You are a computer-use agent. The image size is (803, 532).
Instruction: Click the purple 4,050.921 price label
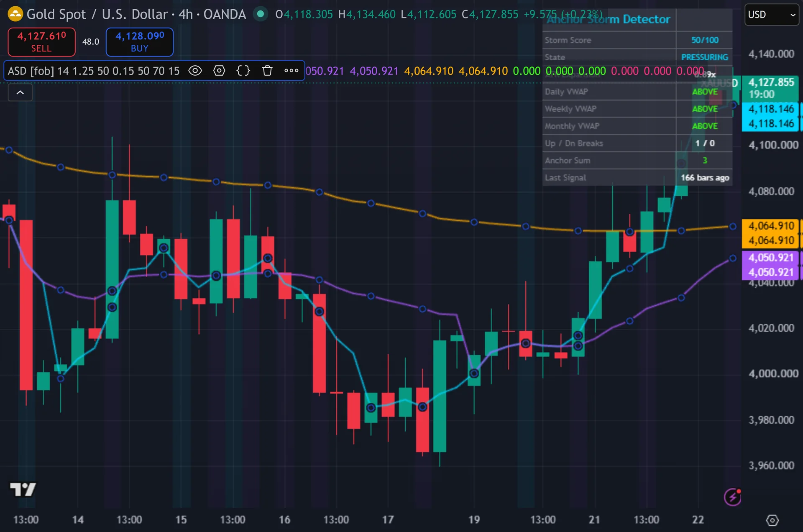(x=771, y=265)
